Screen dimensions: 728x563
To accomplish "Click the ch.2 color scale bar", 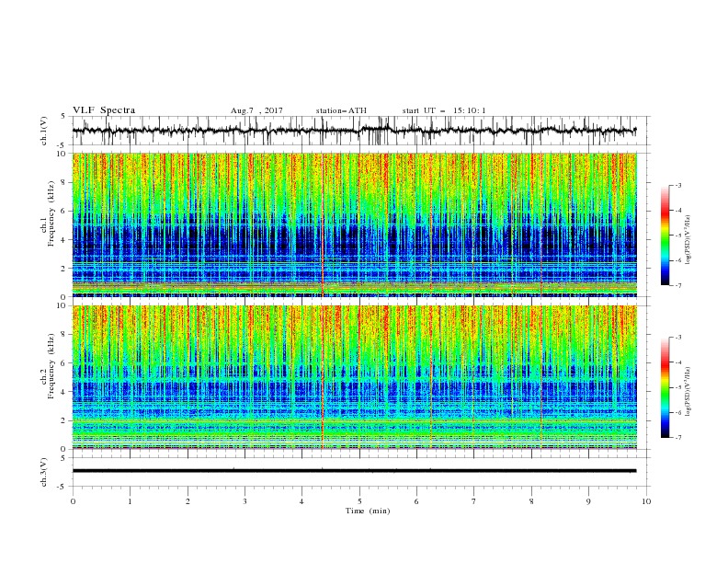I will [665, 387].
